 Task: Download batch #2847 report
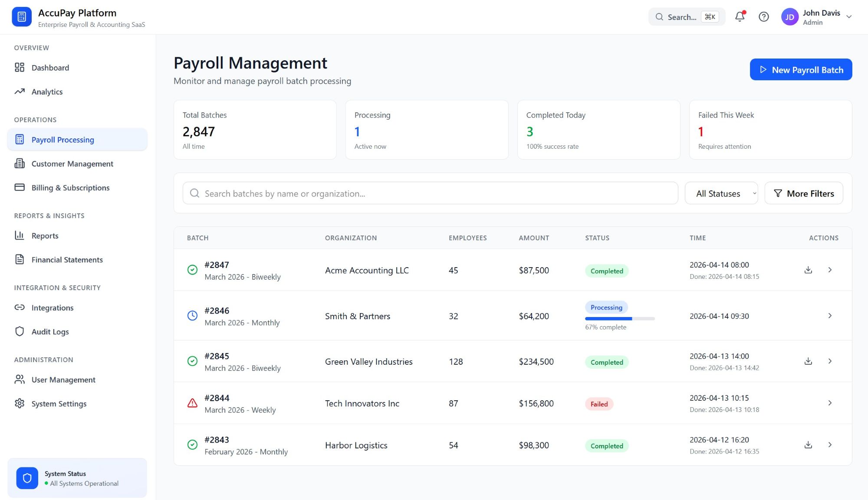tap(808, 270)
